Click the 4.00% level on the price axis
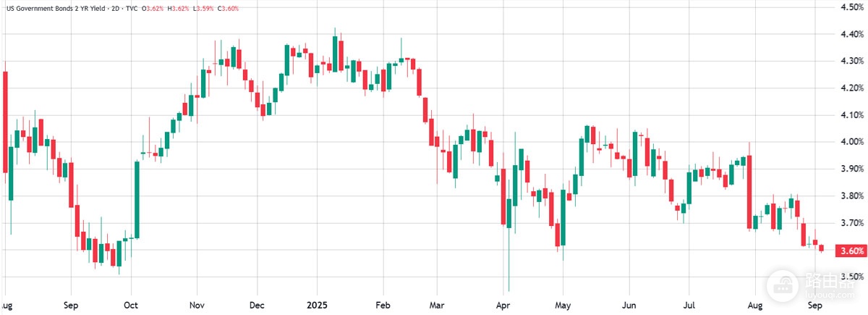 point(850,142)
